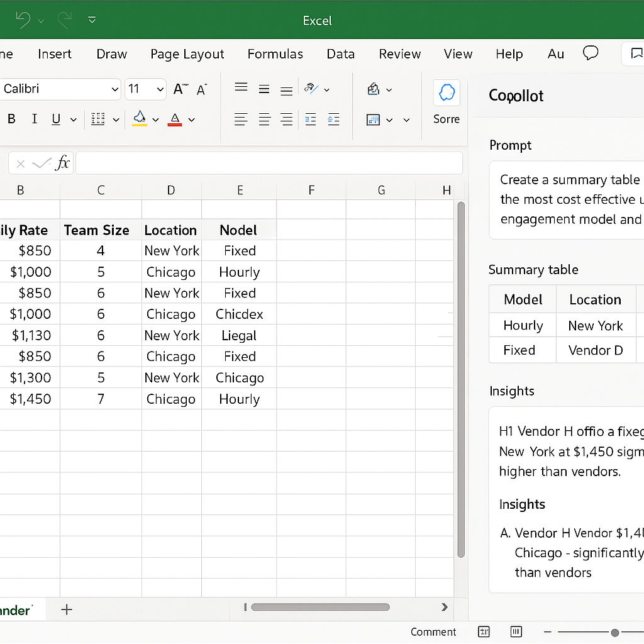Click the horizontal scrollbar thumb
This screenshot has width=644, height=644.
pos(320,607)
